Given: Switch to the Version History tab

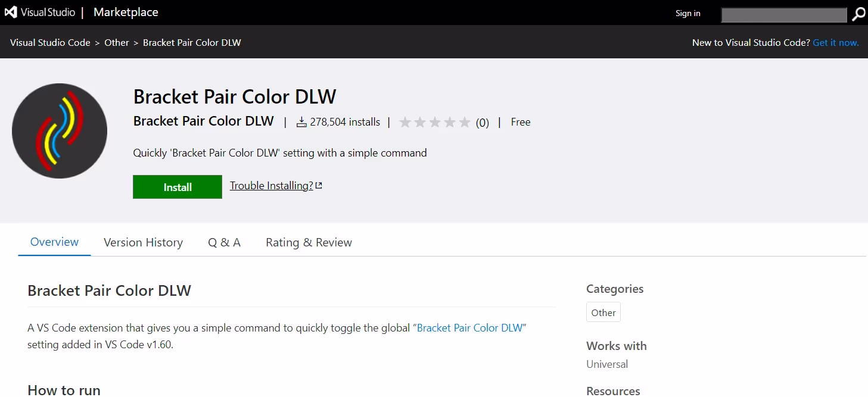Looking at the screenshot, I should 143,242.
